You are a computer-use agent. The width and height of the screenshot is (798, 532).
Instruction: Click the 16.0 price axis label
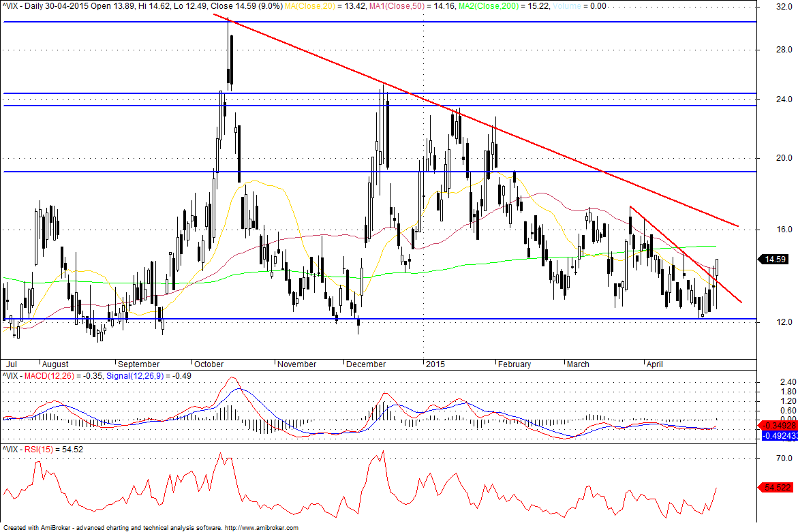coord(784,230)
